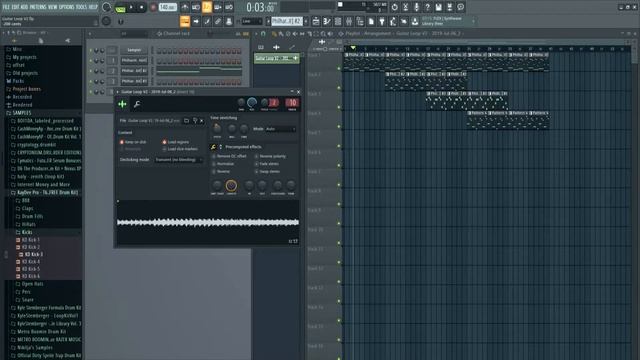
Task: Toggle the Keep on disk option
Action: [x=133, y=142]
